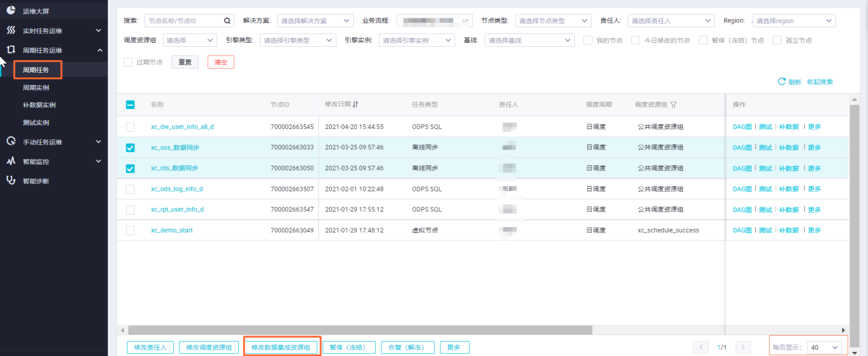
Task: Click the bottom 更多 button
Action: click(x=455, y=347)
